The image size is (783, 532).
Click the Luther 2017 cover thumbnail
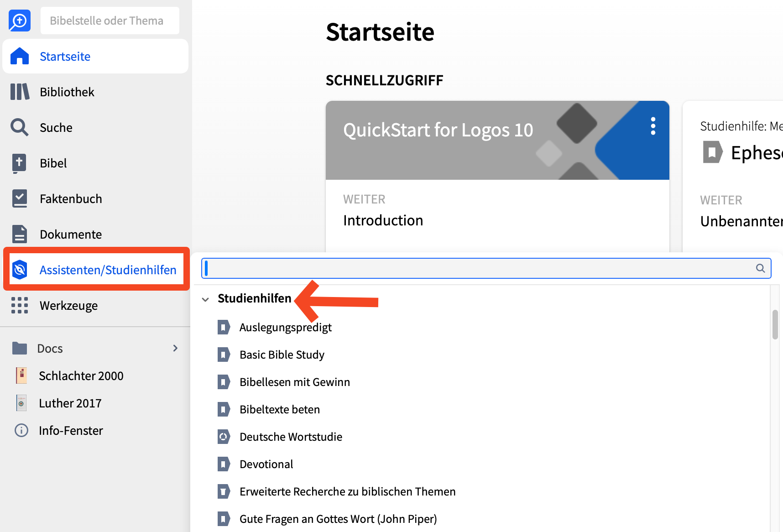(x=21, y=403)
